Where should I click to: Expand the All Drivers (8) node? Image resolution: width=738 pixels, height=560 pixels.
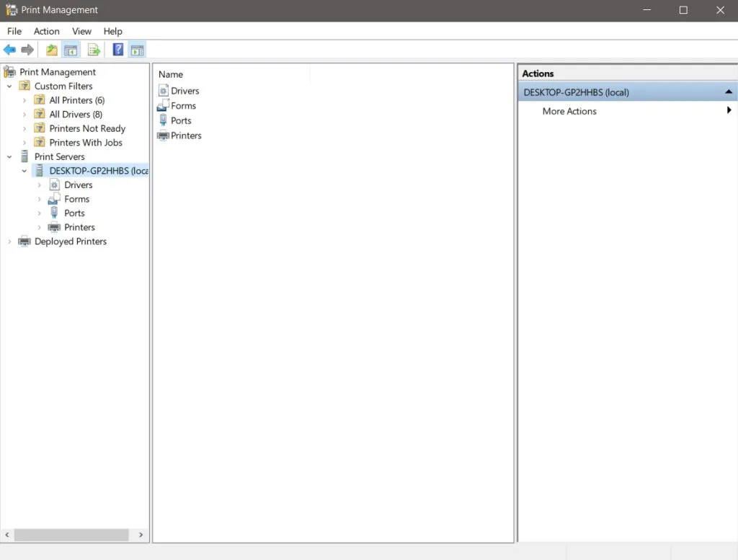pos(25,115)
